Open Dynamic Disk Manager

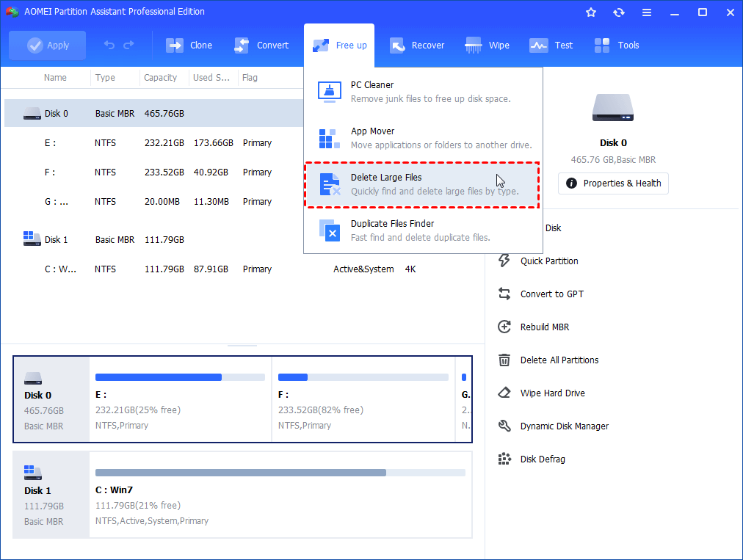point(565,426)
